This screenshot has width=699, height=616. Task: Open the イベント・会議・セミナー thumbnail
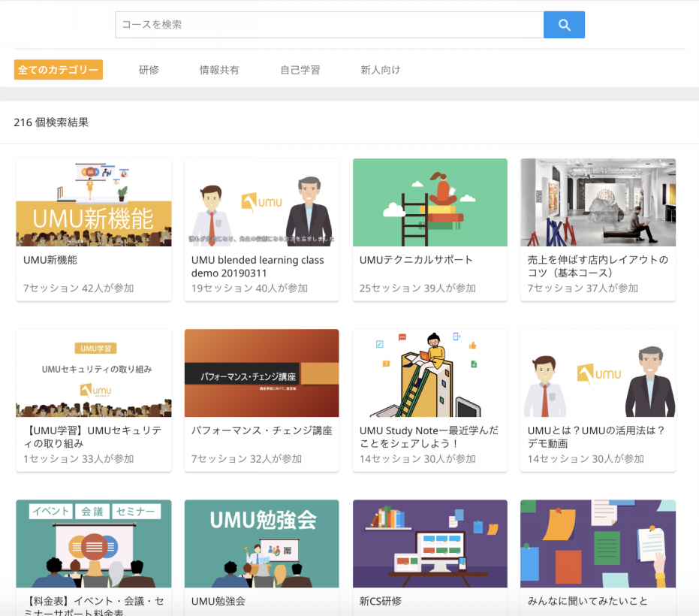[94, 543]
